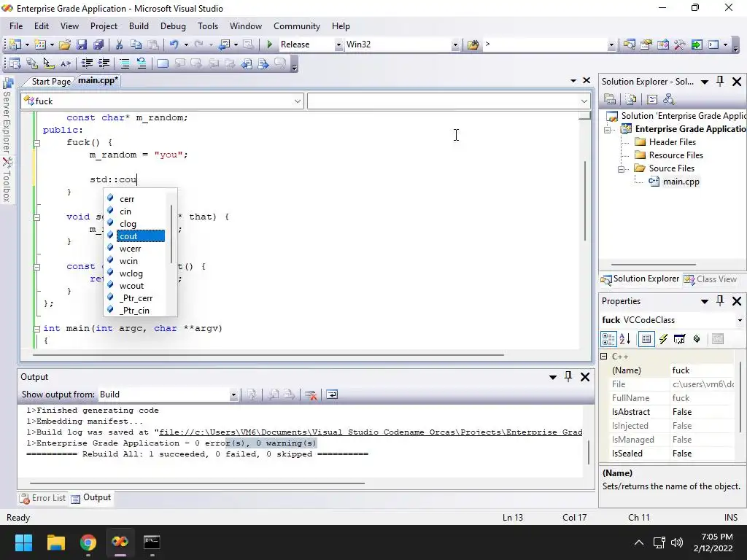Image resolution: width=747 pixels, height=560 pixels.
Task: Open the Community menu
Action: click(x=296, y=26)
